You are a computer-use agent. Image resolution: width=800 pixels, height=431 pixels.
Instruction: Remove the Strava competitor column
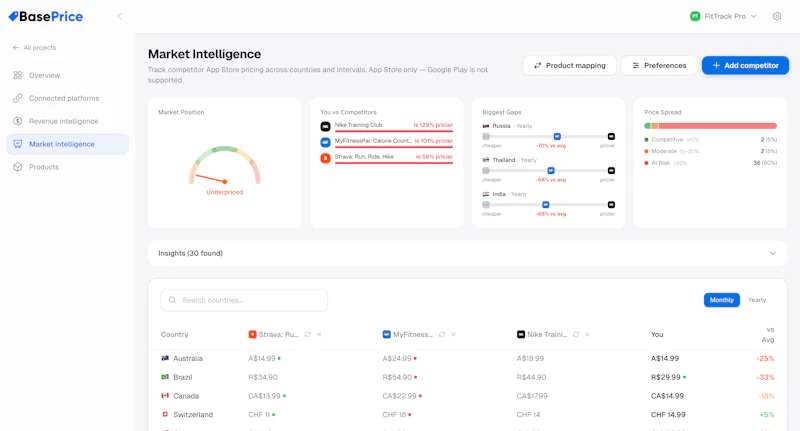point(319,335)
